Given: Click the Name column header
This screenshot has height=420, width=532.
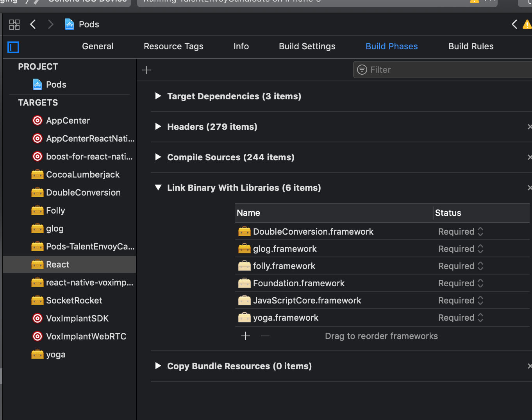Looking at the screenshot, I should 334,213.
